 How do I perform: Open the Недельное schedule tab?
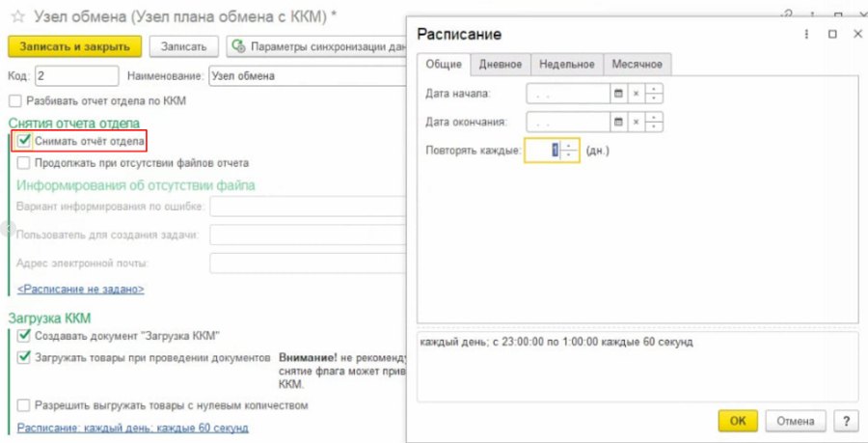tap(567, 65)
